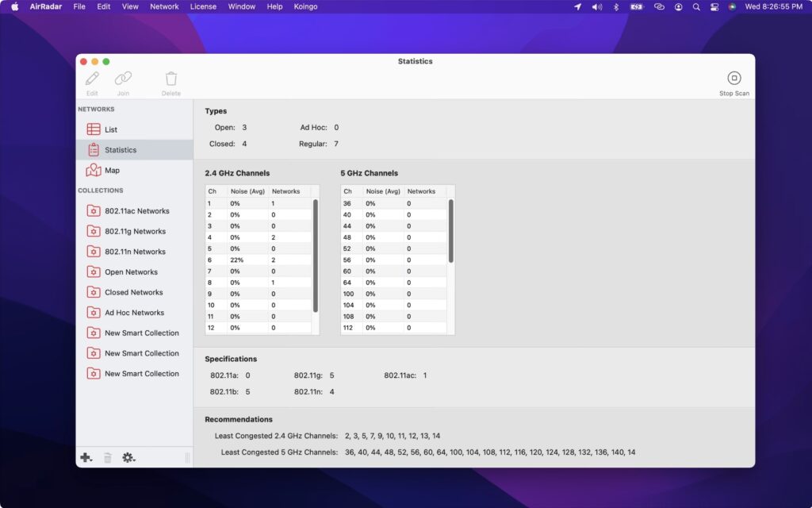
Task: Open the smart collection gear action menu
Action: (128, 457)
